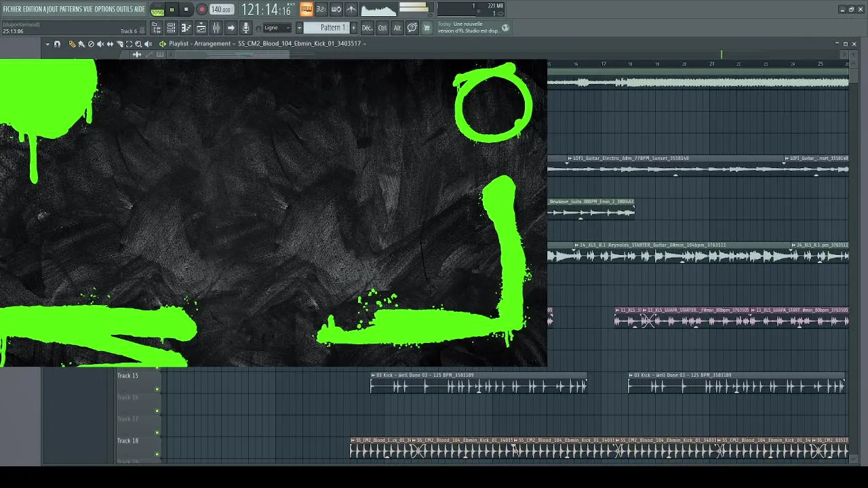
Task: Open the AIDE menu
Action: point(139,9)
